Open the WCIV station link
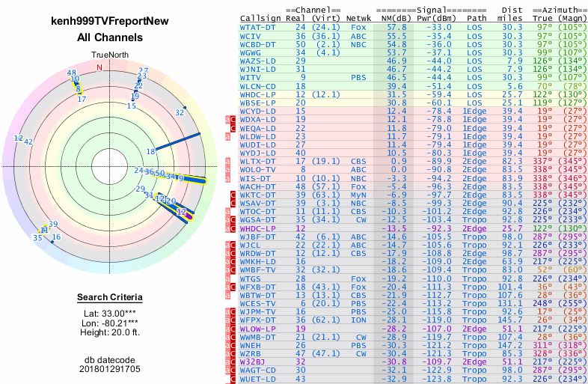Viewport: 588px width, 384px height. coord(251,35)
